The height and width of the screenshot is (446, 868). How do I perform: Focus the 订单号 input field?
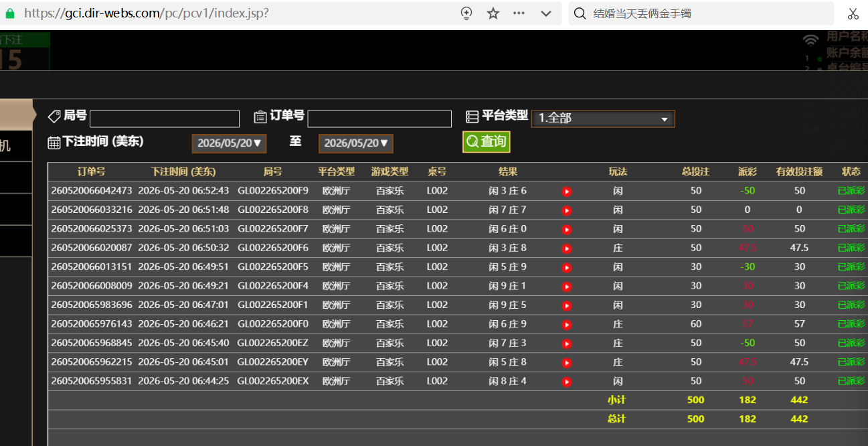[379, 119]
